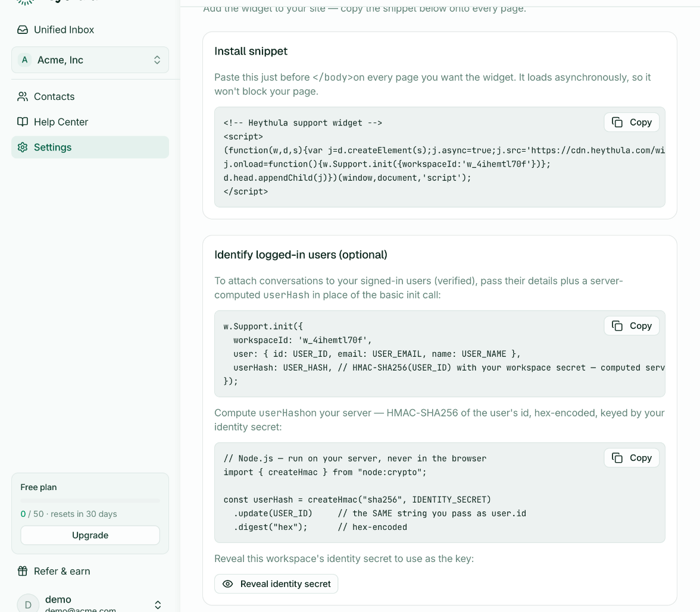Open the demo account menu chevron
700x612 pixels.
coord(158,605)
